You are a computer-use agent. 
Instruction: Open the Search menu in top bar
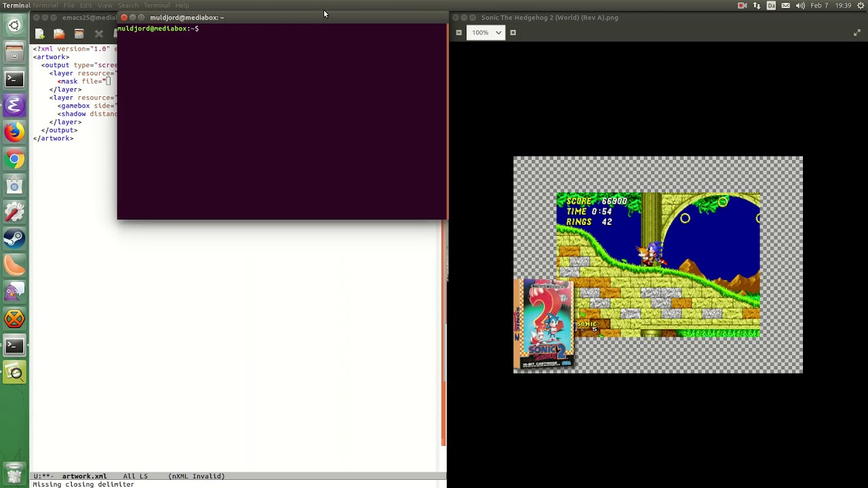point(128,5)
